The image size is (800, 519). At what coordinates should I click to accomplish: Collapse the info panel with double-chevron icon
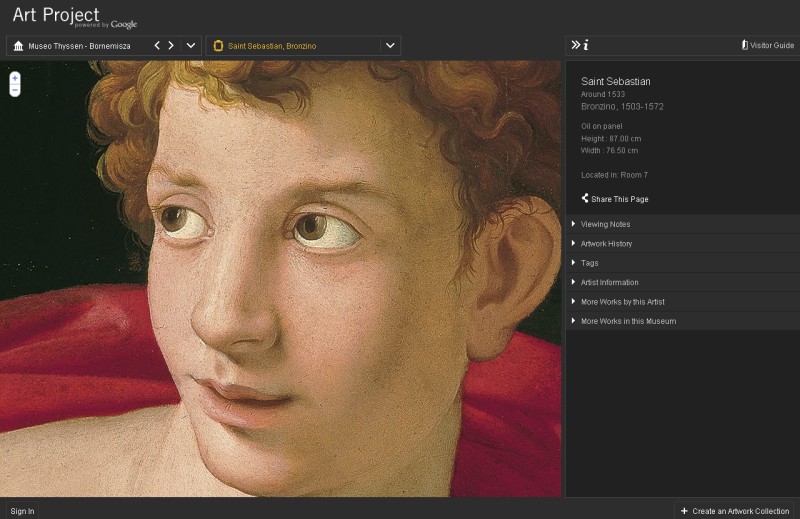(575, 45)
